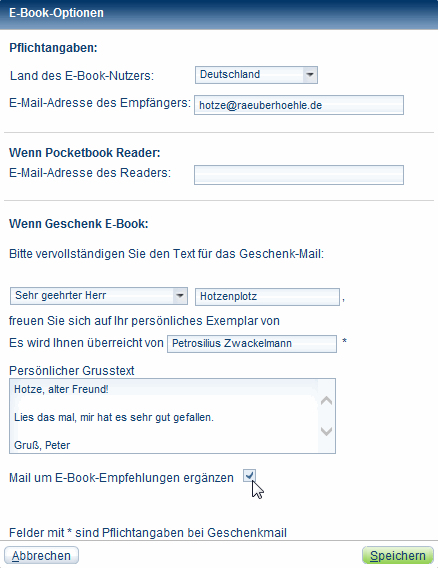This screenshot has height=568, width=438.
Task: Open the salutation dropdown showing Sehr geehrter Herr
Action: click(99, 296)
